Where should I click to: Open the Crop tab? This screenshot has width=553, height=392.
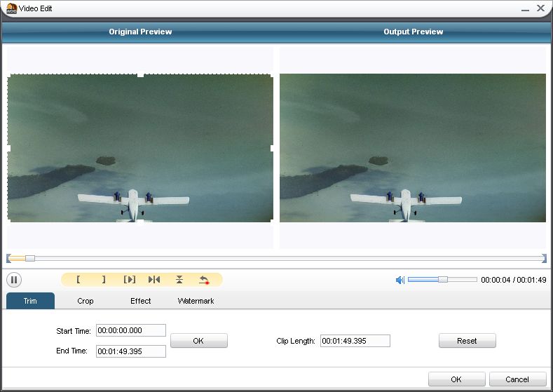coord(86,301)
